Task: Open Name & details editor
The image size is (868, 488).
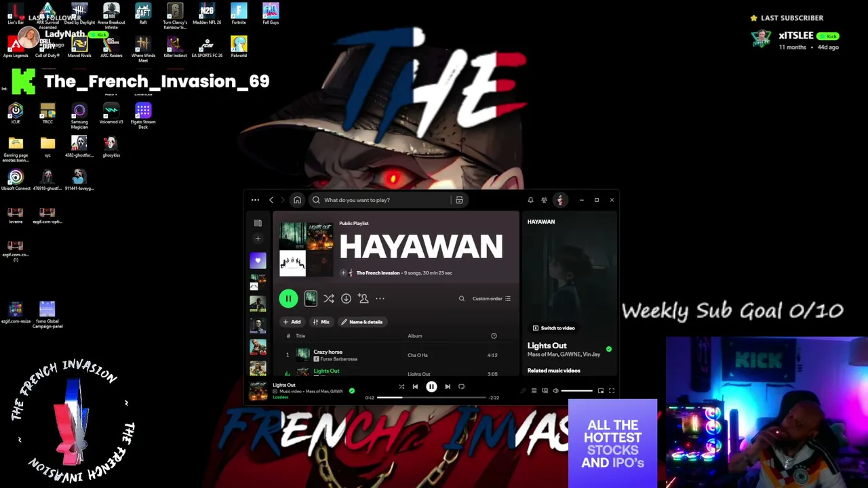Action: (x=362, y=322)
